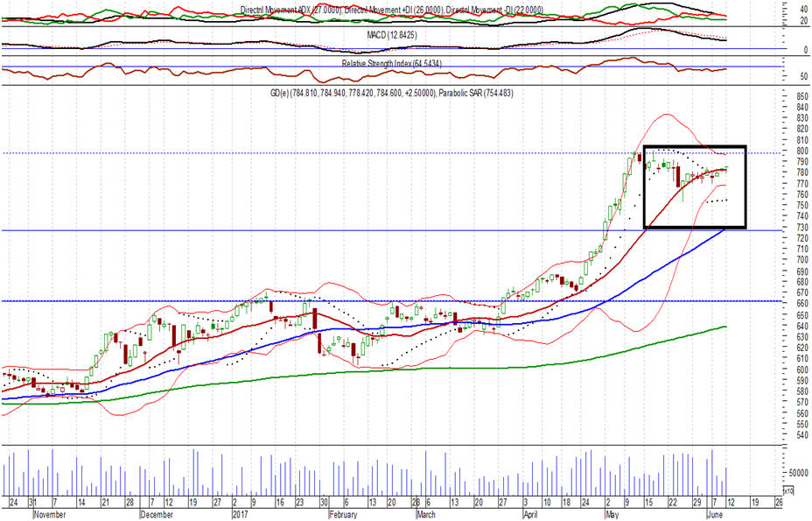
Task: Select the March month label
Action: click(x=426, y=515)
